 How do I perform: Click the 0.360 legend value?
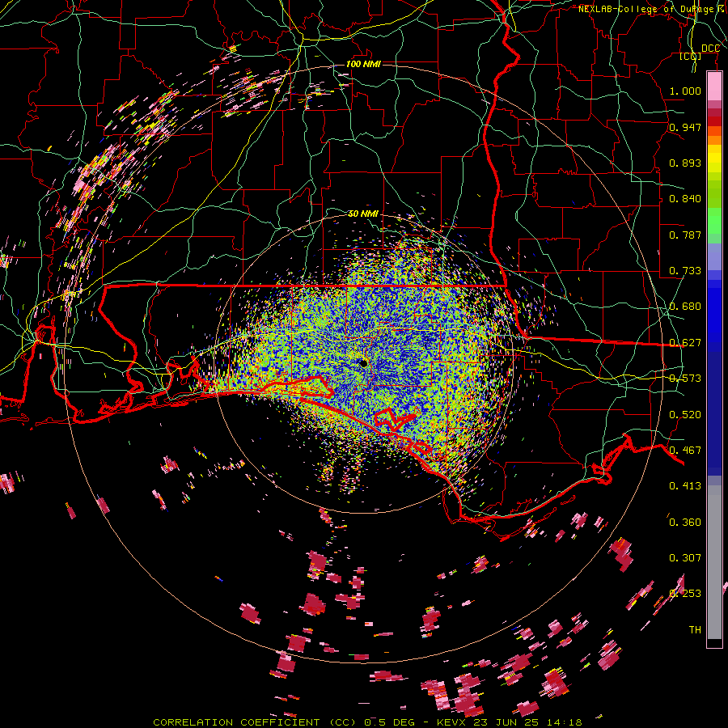click(x=685, y=523)
